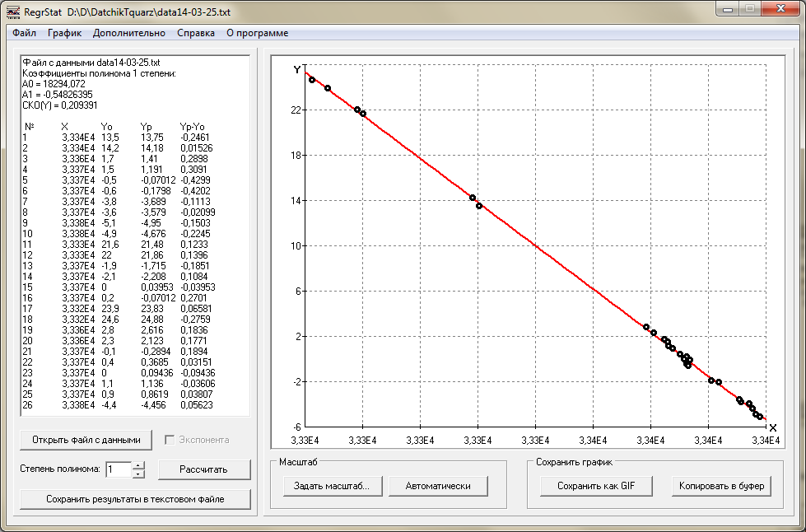Open the Дополнительно menu

coord(129,33)
